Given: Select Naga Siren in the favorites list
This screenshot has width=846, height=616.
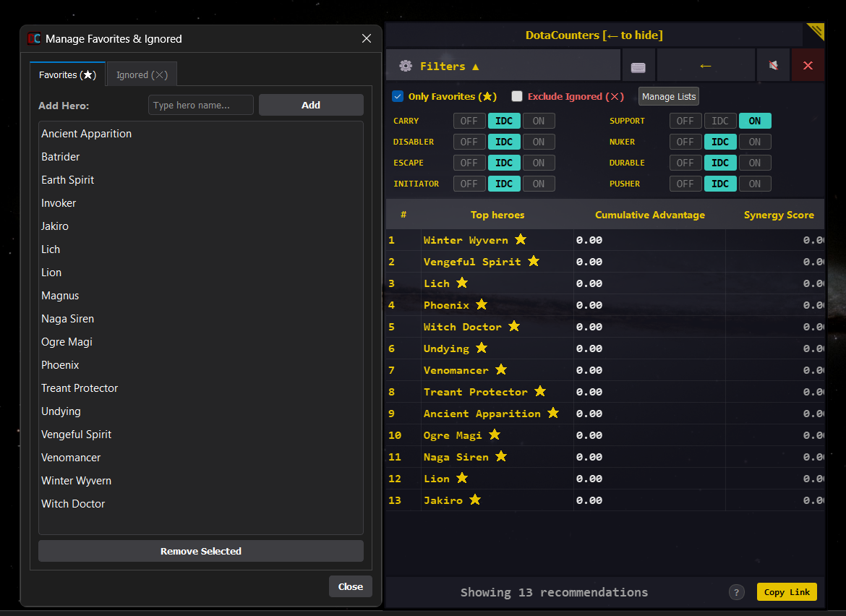Looking at the screenshot, I should (201, 319).
